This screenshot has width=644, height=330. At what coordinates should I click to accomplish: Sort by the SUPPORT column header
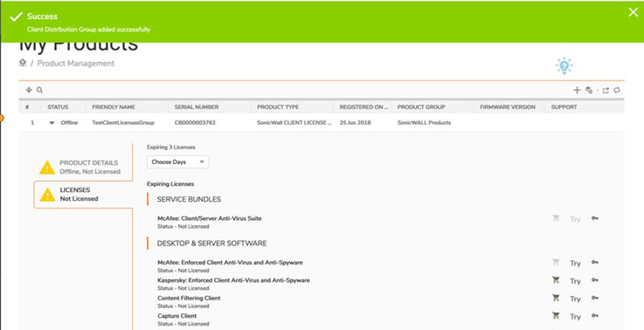point(564,107)
